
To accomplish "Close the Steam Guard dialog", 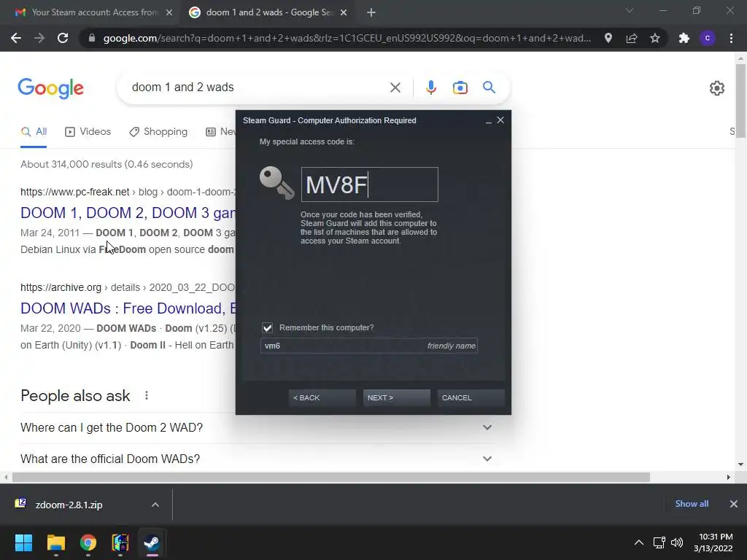I will click(500, 120).
